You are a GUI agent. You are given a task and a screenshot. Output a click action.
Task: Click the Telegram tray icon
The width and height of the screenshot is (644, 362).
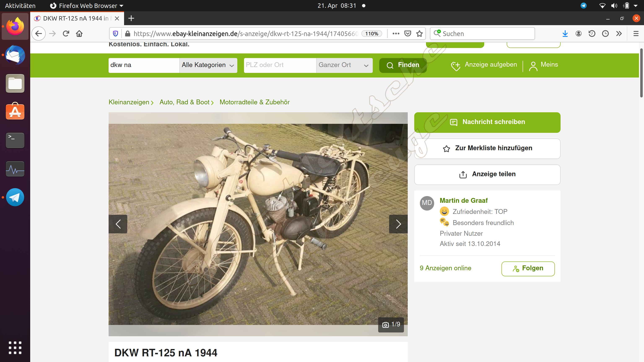pos(583,5)
